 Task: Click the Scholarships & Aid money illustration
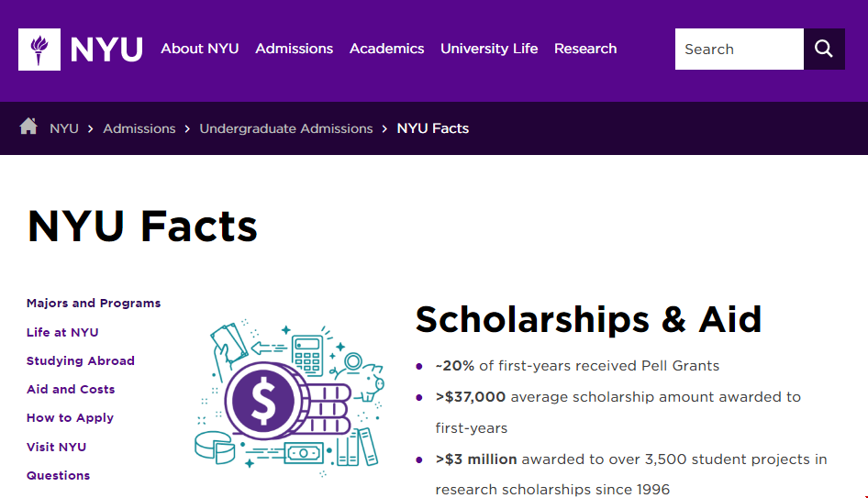(290, 397)
